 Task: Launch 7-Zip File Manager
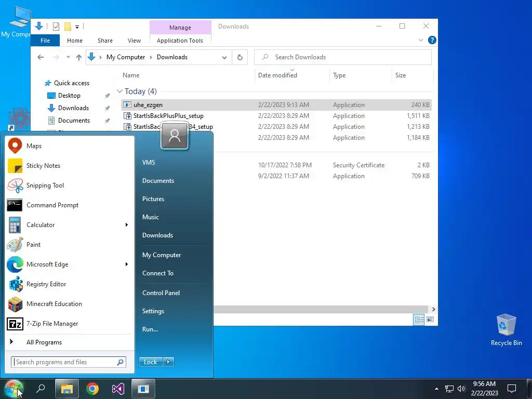point(70,323)
